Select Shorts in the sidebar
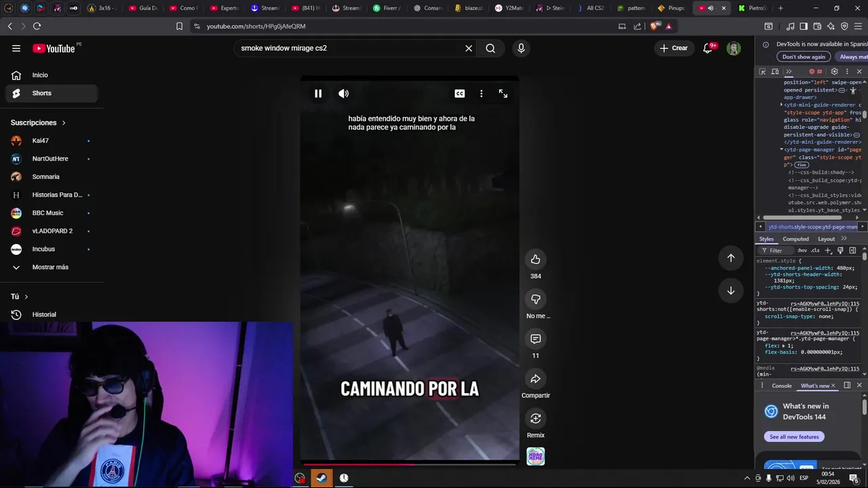This screenshot has height=488, width=868. click(52, 93)
